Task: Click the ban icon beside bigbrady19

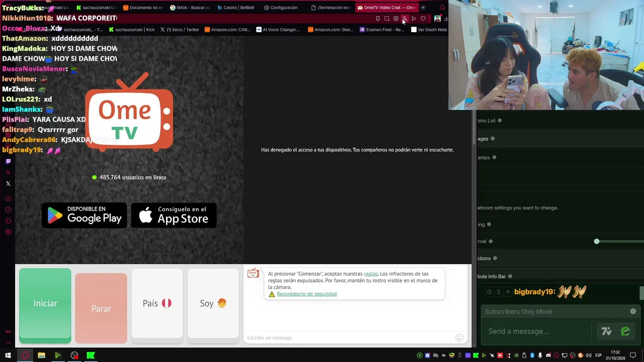Action: (x=489, y=292)
